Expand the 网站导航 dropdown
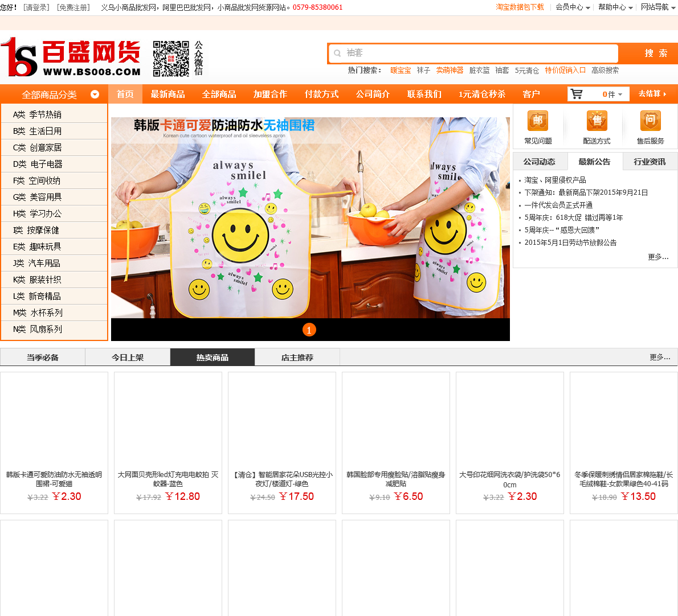 click(658, 7)
